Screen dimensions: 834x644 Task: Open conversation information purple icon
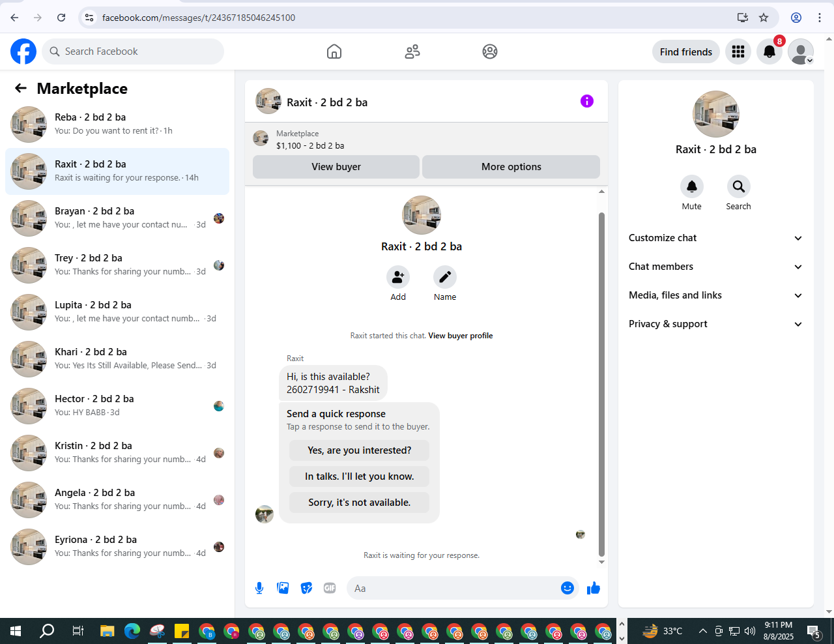pyautogui.click(x=587, y=101)
